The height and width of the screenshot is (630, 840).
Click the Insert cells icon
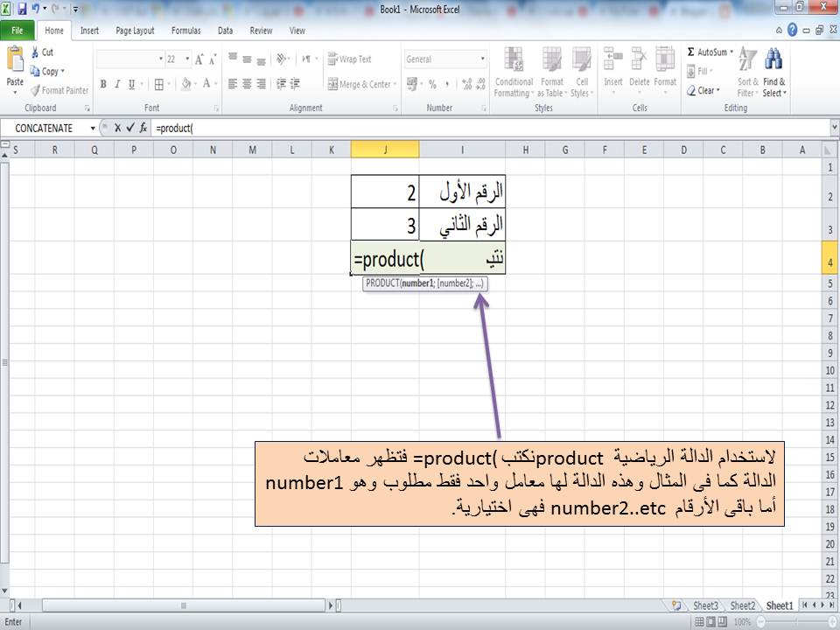coord(612,59)
